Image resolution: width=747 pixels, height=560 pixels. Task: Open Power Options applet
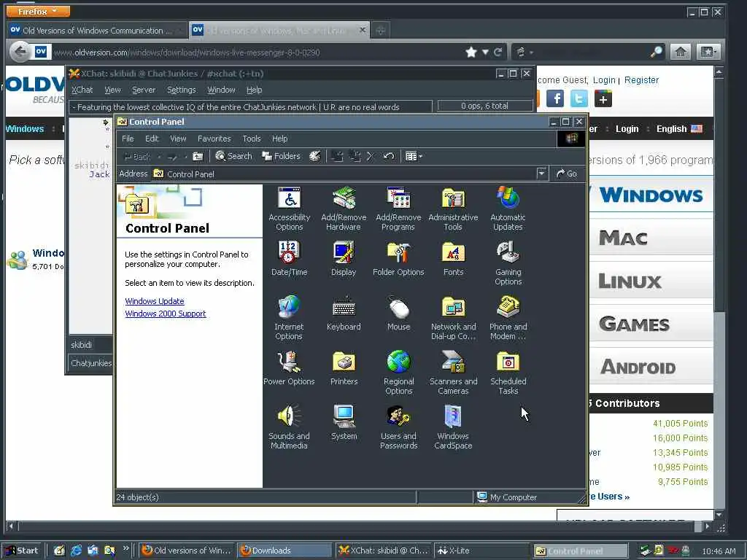289,367
